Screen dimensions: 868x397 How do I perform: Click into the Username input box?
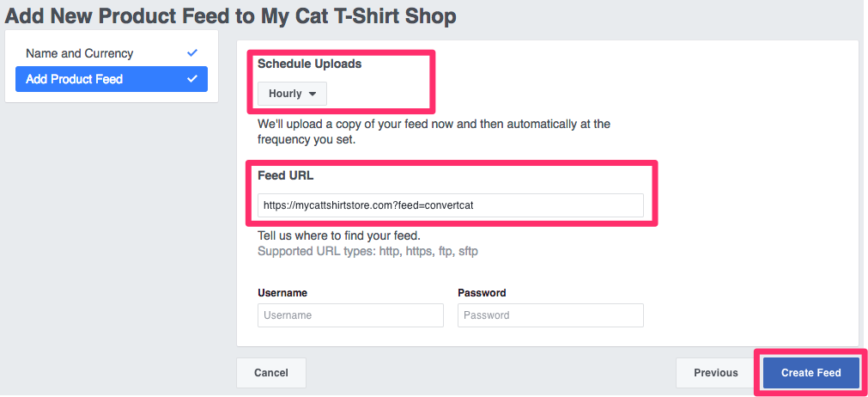click(350, 315)
